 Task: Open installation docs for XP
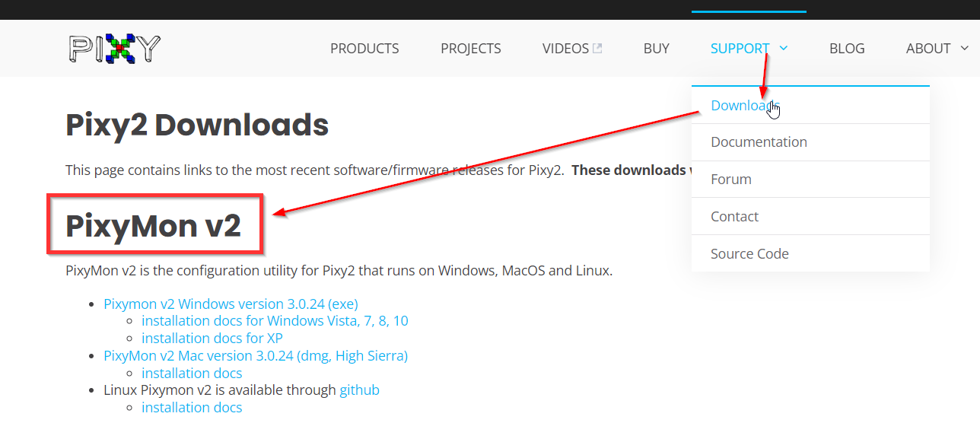[212, 339]
